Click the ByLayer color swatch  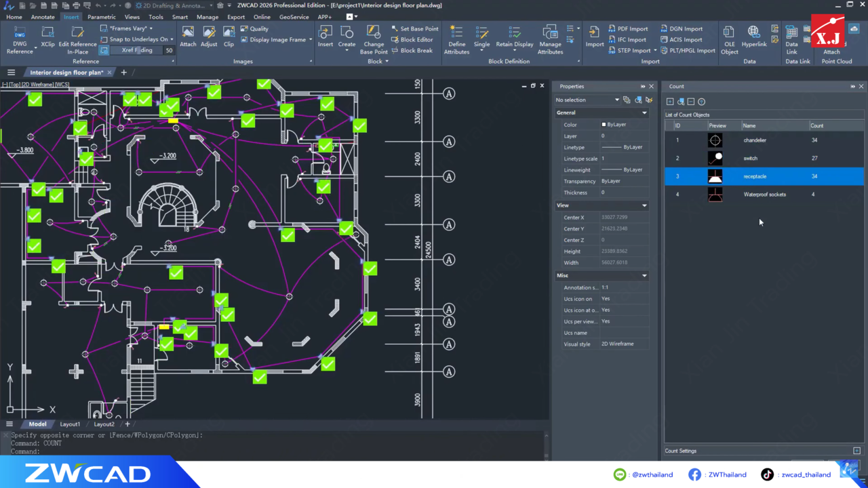pos(604,125)
